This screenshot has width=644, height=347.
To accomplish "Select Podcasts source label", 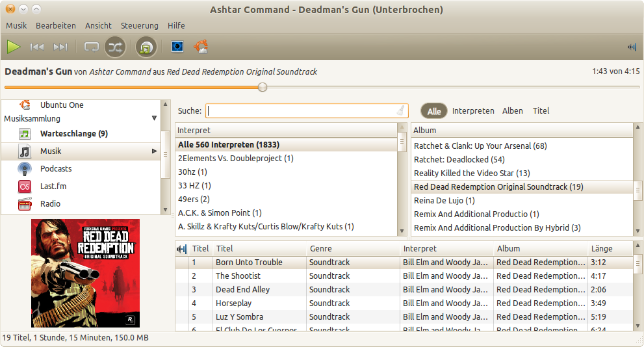I will pyautogui.click(x=56, y=169).
